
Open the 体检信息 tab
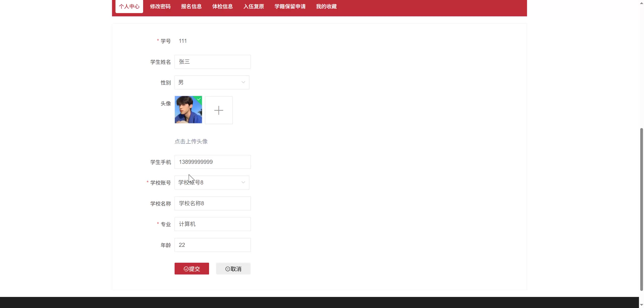point(222,7)
